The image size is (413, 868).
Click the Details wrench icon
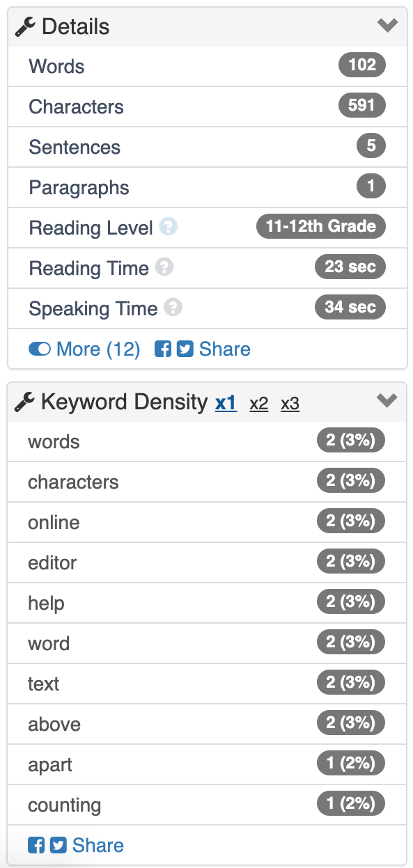pyautogui.click(x=25, y=27)
